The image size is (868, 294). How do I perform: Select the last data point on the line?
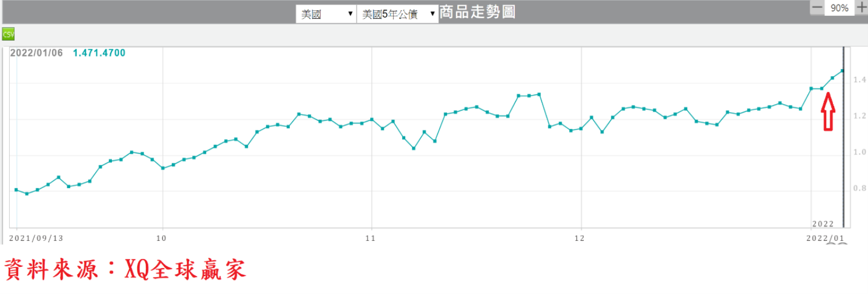[842, 71]
